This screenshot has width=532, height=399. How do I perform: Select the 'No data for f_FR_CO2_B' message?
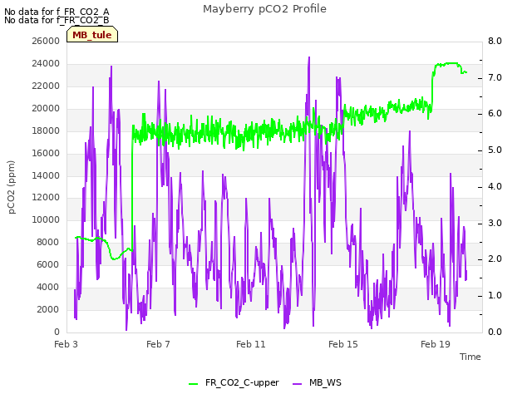click(x=57, y=20)
